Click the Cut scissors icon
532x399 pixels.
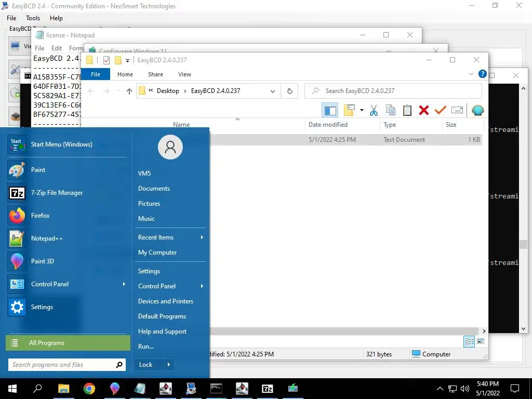coord(374,110)
